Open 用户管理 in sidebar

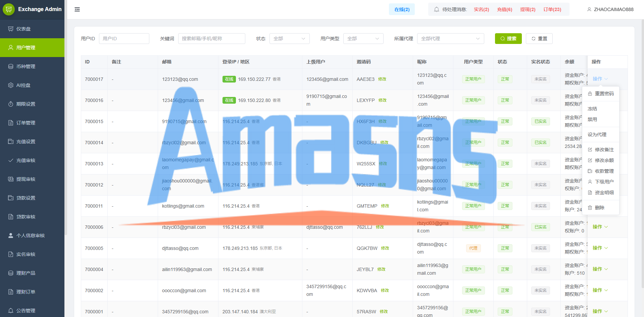(x=32, y=48)
